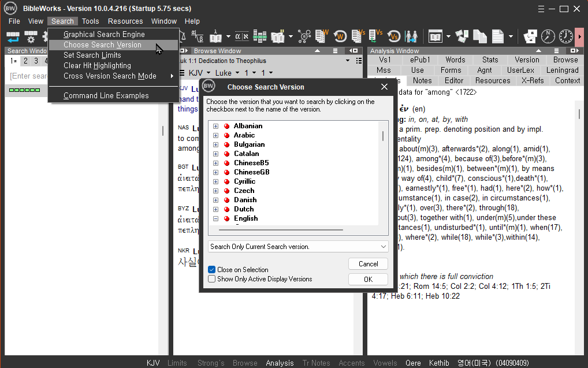Click the open book with yellow marks icon
Screen dimensions: 588x368
pos(278,36)
